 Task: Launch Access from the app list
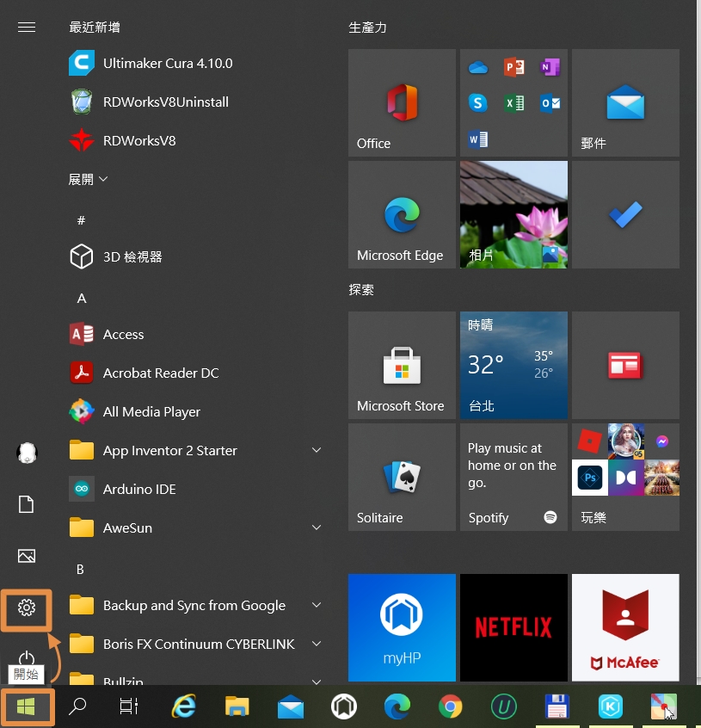(195, 334)
